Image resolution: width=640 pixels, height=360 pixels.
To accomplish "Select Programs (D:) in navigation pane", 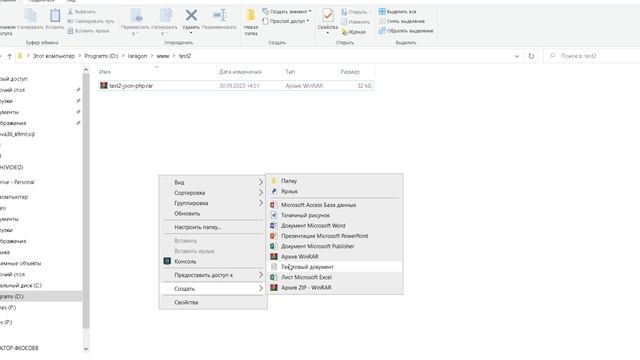I will tap(41, 296).
